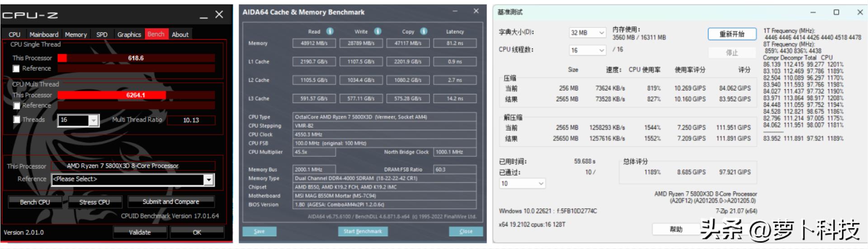Select the Memory Copy value 47117 MB/s
The image size is (868, 249).
tap(408, 43)
